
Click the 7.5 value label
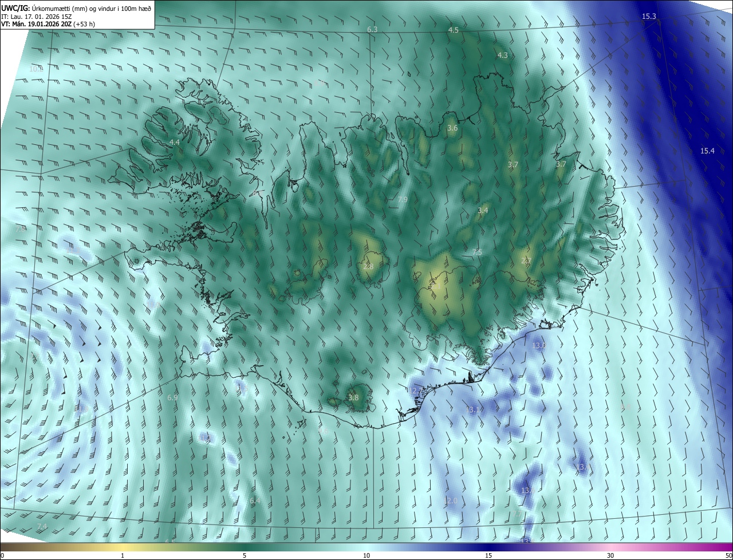click(x=477, y=253)
